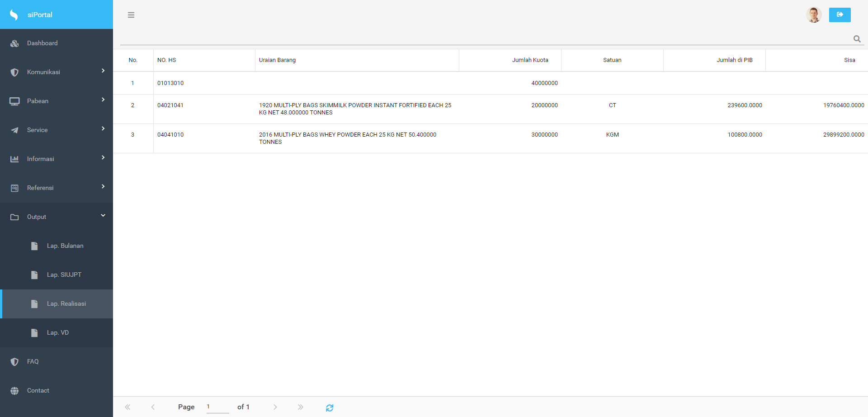The width and height of the screenshot is (868, 417).
Task: Click the blue logout button
Action: [x=840, y=15]
